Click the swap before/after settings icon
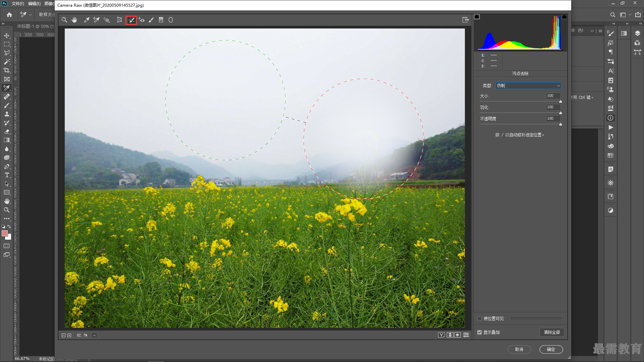 point(450,335)
